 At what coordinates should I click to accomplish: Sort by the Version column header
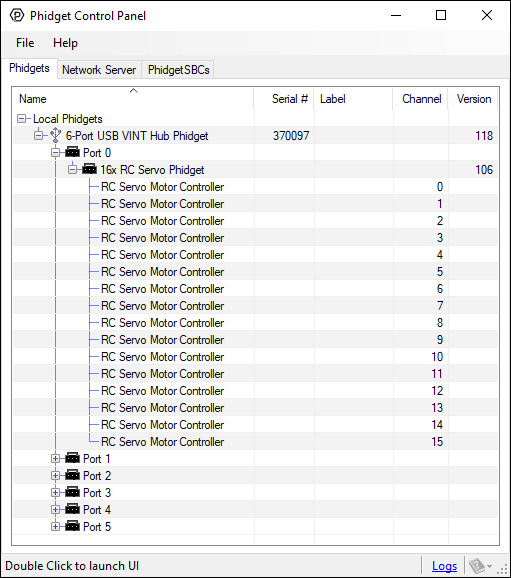[x=473, y=99]
